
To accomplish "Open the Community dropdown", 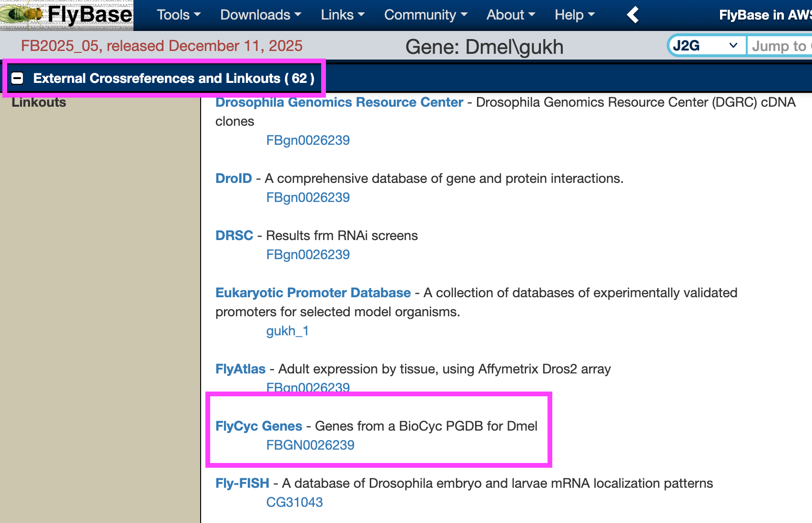I will click(426, 15).
